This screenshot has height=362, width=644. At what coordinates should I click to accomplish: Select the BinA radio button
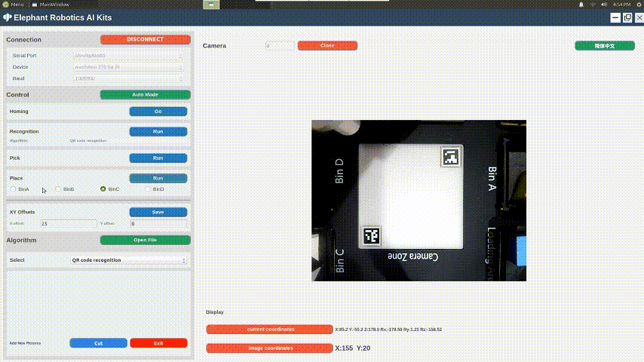coord(13,189)
